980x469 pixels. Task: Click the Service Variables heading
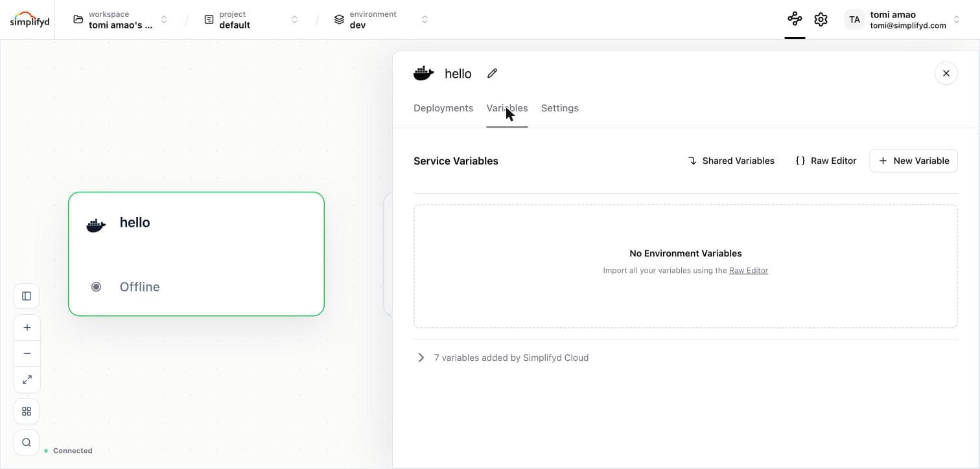(456, 161)
